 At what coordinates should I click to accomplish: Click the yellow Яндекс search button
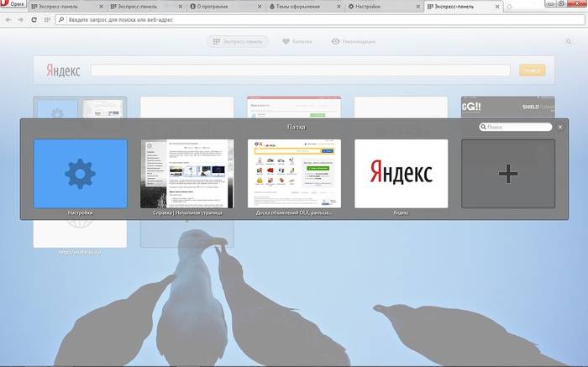pyautogui.click(x=532, y=70)
